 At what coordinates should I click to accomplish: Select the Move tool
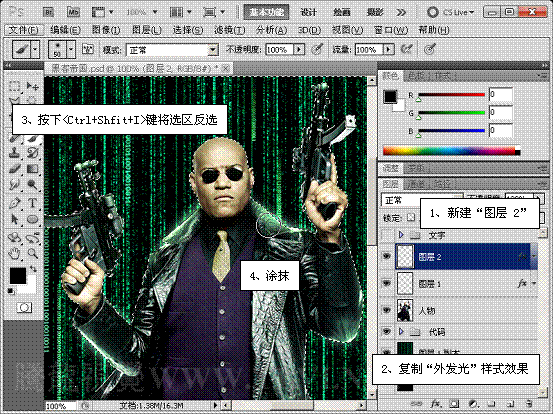click(32, 86)
